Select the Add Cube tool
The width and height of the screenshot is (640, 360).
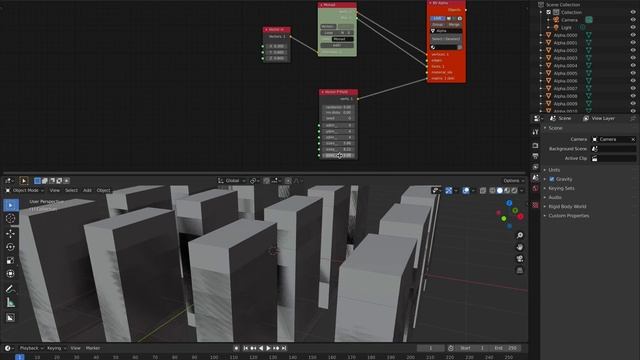pyautogui.click(x=11, y=318)
